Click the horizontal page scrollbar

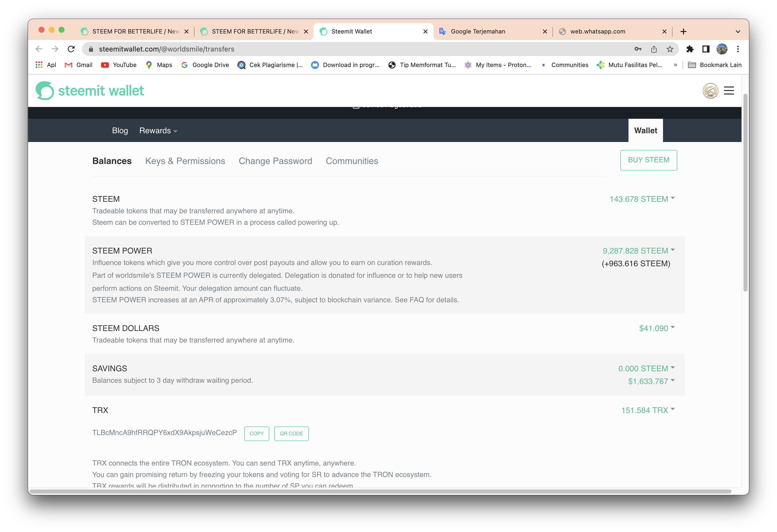(380, 491)
